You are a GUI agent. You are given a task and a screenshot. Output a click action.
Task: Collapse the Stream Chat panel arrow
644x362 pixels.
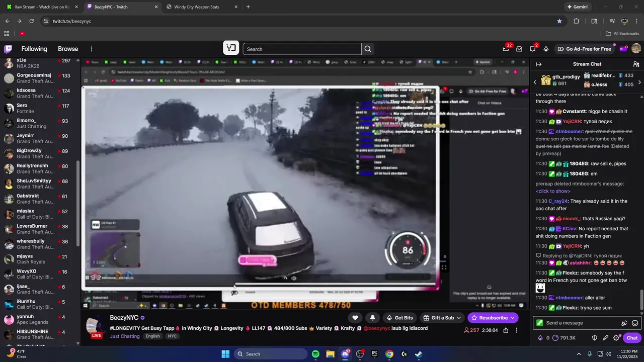(x=538, y=64)
